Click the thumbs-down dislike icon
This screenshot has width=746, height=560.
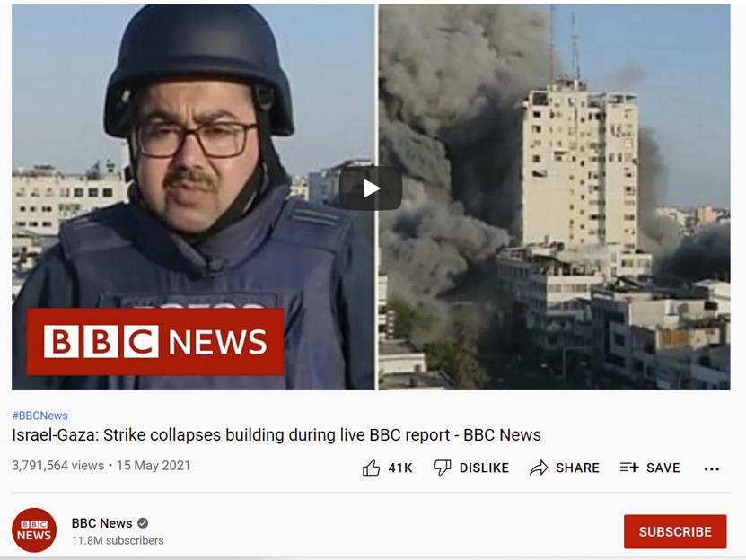point(443,468)
